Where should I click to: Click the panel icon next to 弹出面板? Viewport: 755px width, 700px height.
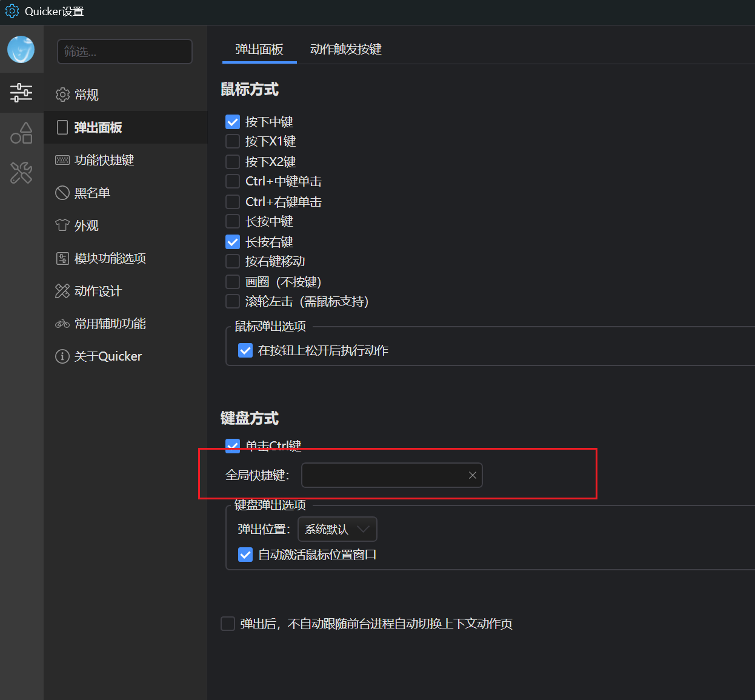[62, 127]
